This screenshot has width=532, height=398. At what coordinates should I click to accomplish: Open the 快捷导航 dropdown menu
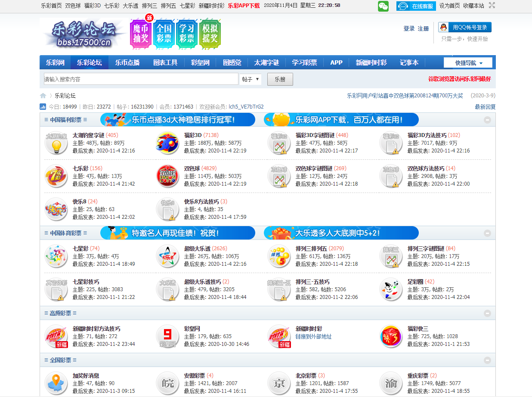click(x=469, y=63)
